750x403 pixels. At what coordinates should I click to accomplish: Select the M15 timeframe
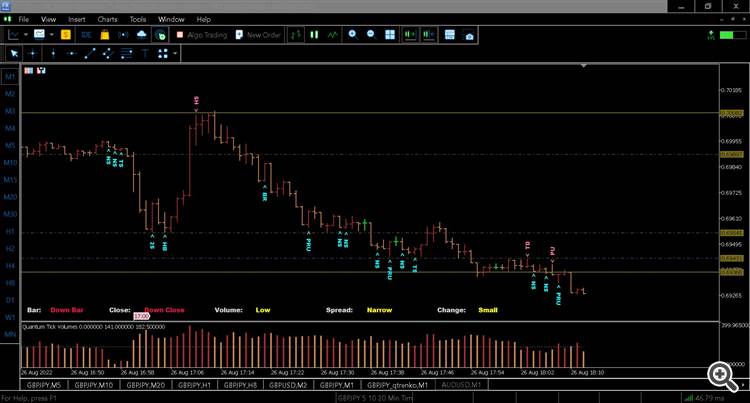coord(10,180)
